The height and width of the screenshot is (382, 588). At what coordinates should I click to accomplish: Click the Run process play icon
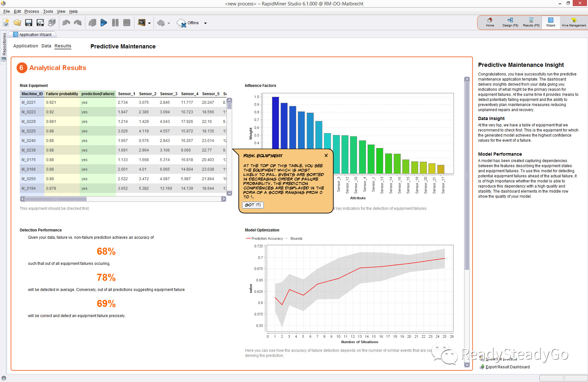tap(104, 23)
